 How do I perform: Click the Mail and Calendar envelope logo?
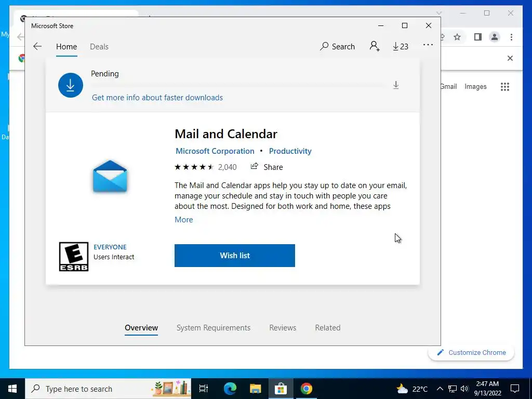click(x=110, y=177)
